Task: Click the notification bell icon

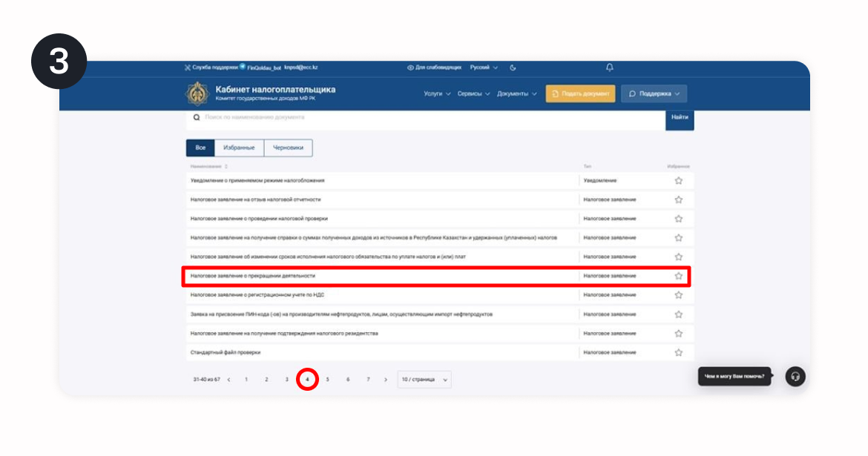Action: 610,67
